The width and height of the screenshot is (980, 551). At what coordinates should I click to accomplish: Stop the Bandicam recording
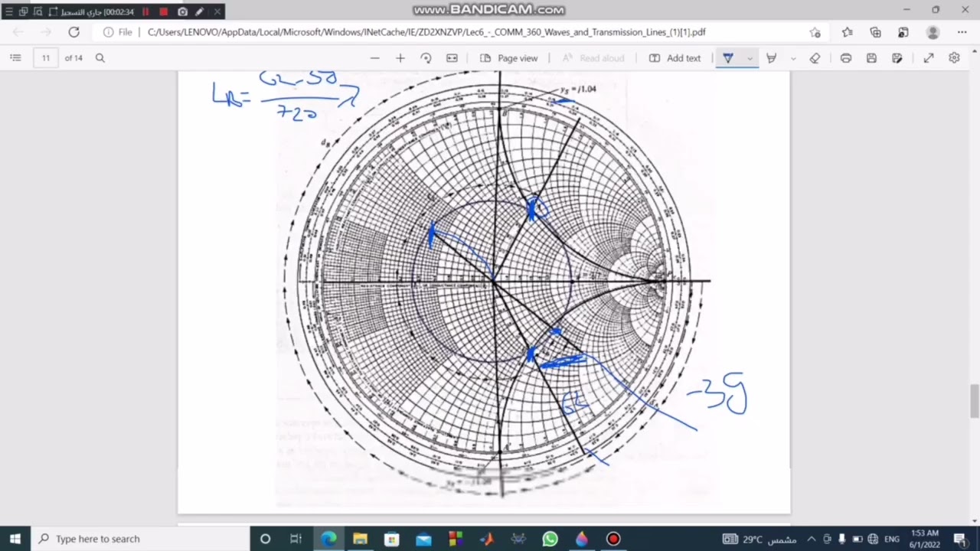pyautogui.click(x=164, y=11)
